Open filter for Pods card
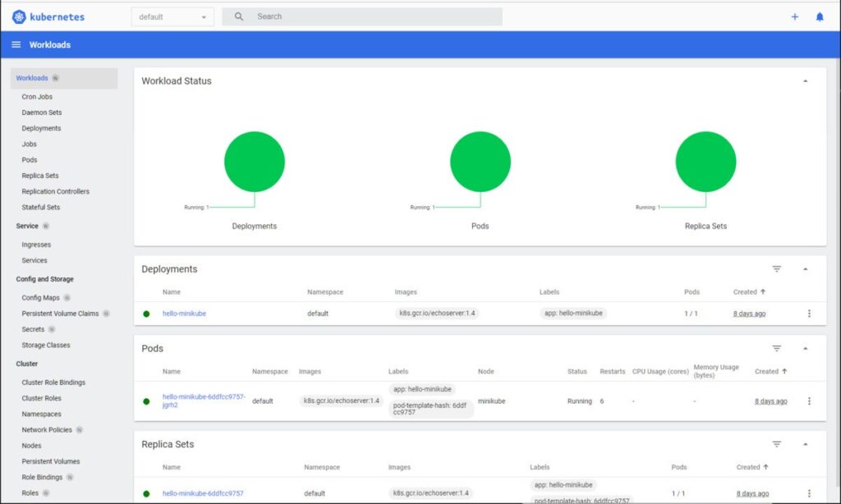 pyautogui.click(x=776, y=349)
